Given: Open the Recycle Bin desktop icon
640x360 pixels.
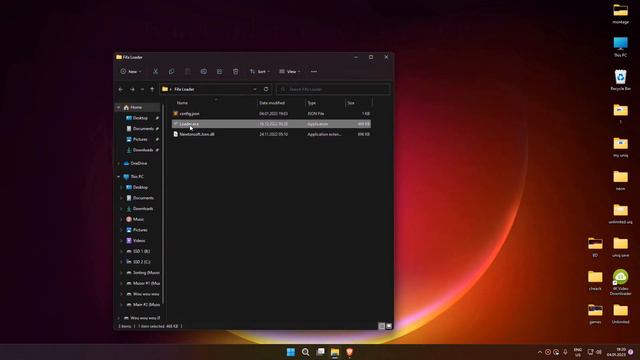Looking at the screenshot, I should pos(620,80).
